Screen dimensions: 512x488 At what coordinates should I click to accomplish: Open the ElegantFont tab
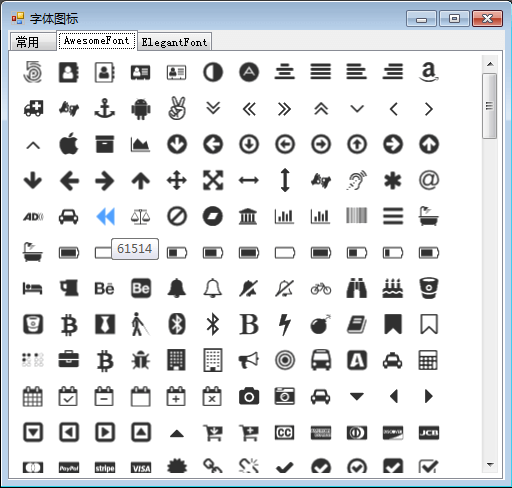pyautogui.click(x=174, y=42)
